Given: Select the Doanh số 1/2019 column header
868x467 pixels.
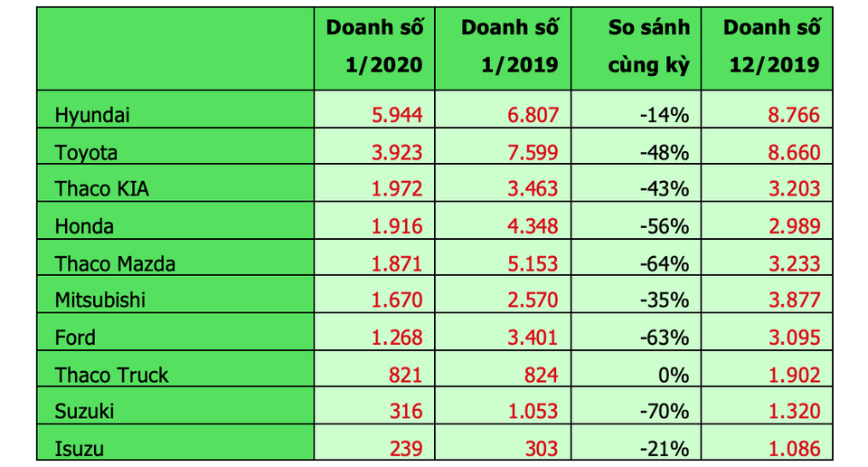Looking at the screenshot, I should click(504, 49).
